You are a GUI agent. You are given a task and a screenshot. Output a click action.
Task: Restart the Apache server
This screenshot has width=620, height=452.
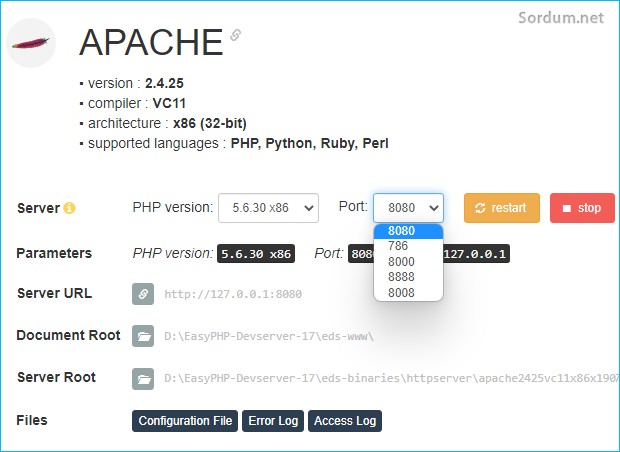(502, 208)
